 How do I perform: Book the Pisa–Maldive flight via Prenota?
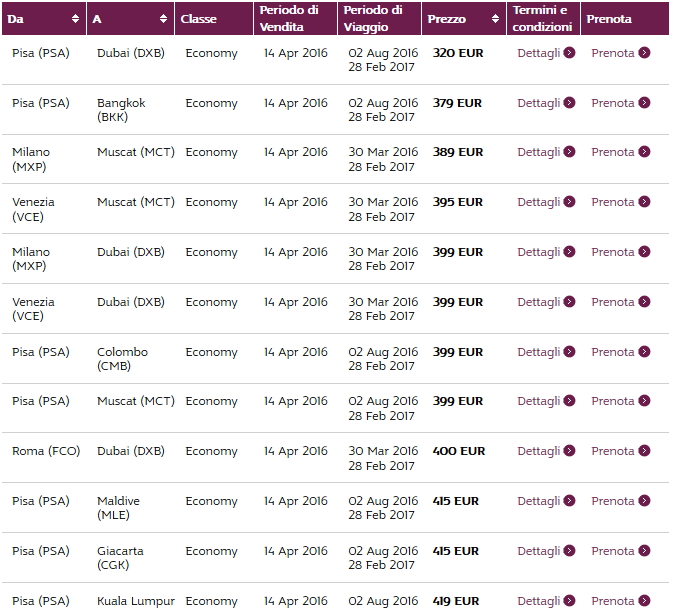[612, 501]
